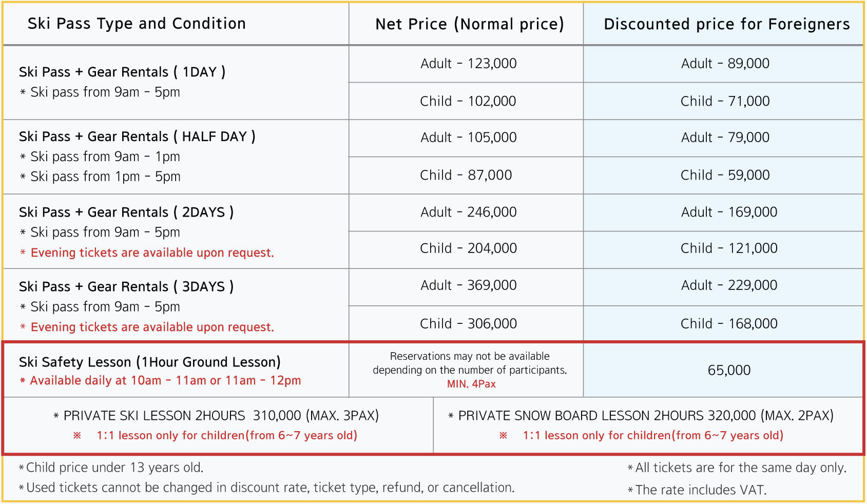Click the Private Ski Lesson 2 Hours text

[x=216, y=416]
